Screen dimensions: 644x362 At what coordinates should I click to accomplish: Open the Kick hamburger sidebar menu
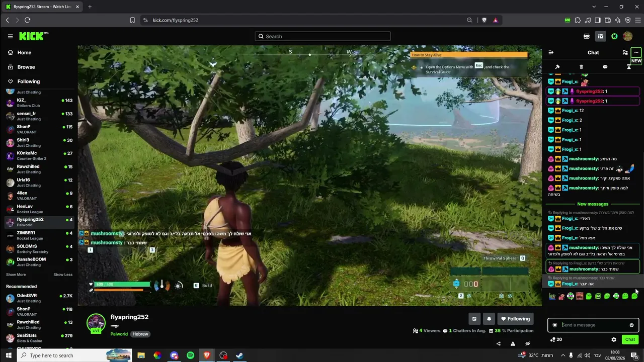pyautogui.click(x=10, y=36)
